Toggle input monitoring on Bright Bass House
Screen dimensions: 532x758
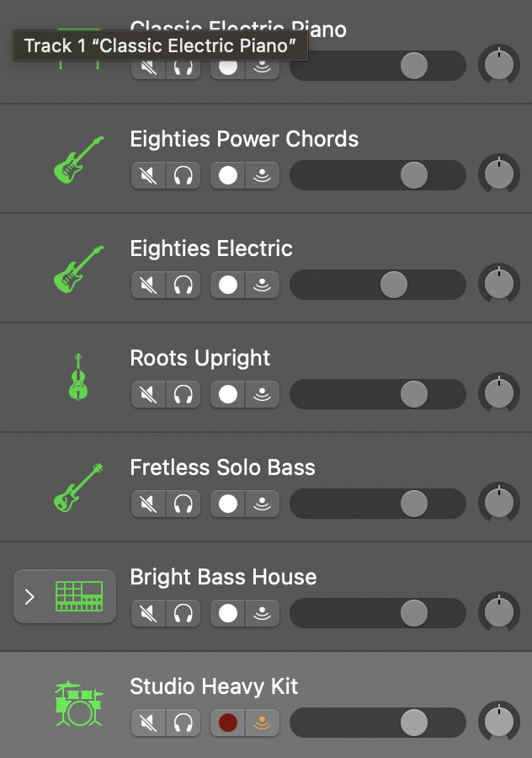(x=263, y=613)
